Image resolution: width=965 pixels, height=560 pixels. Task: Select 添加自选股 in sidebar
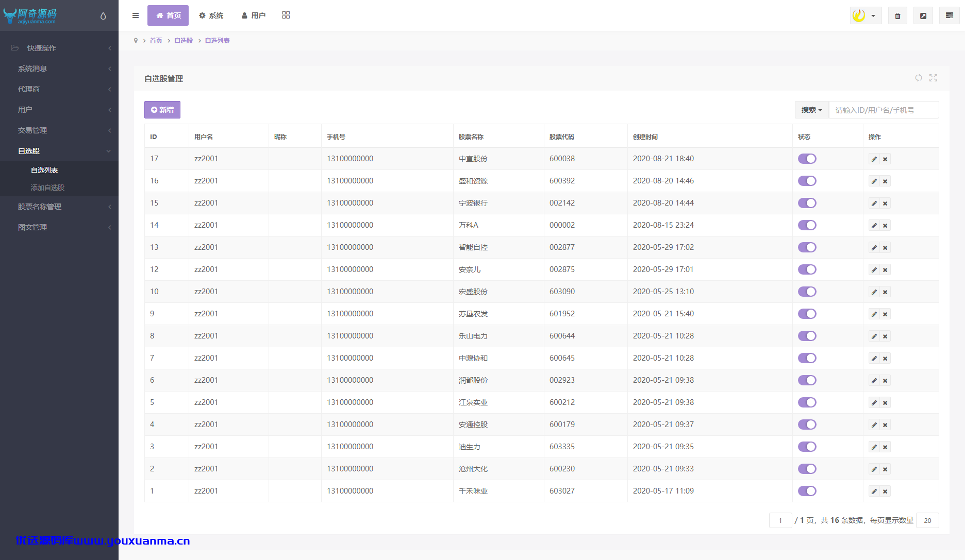click(x=47, y=188)
